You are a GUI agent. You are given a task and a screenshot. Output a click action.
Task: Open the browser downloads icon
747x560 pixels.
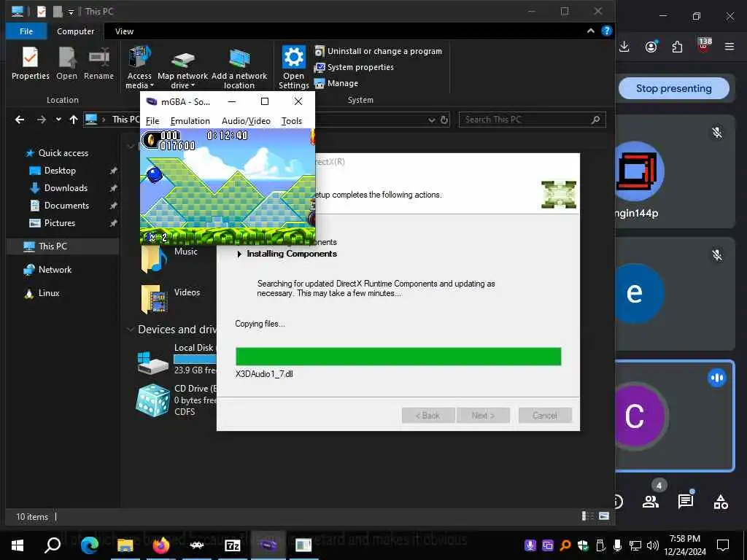point(624,46)
